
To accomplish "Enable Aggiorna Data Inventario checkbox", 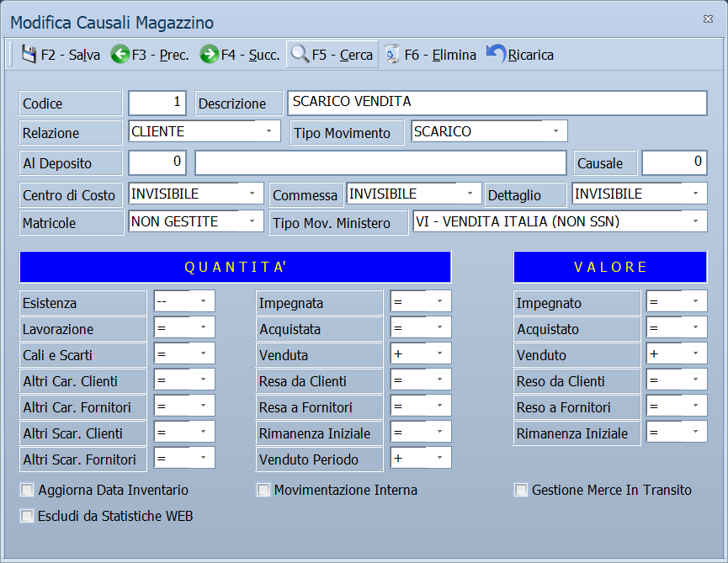I will [x=27, y=490].
